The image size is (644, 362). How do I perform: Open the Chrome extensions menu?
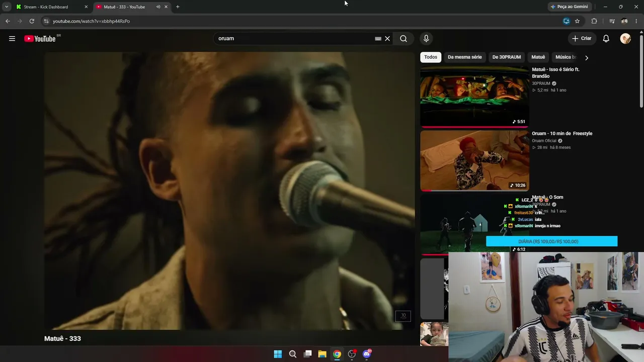click(594, 21)
